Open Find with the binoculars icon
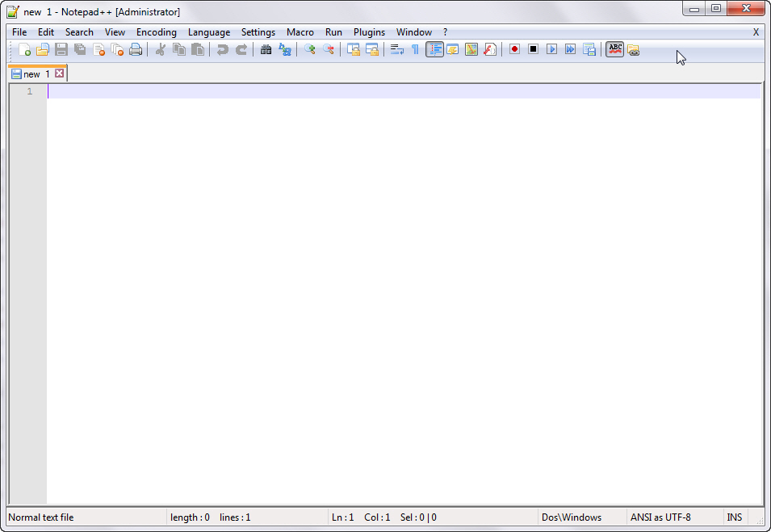The width and height of the screenshot is (771, 532). tap(266, 50)
